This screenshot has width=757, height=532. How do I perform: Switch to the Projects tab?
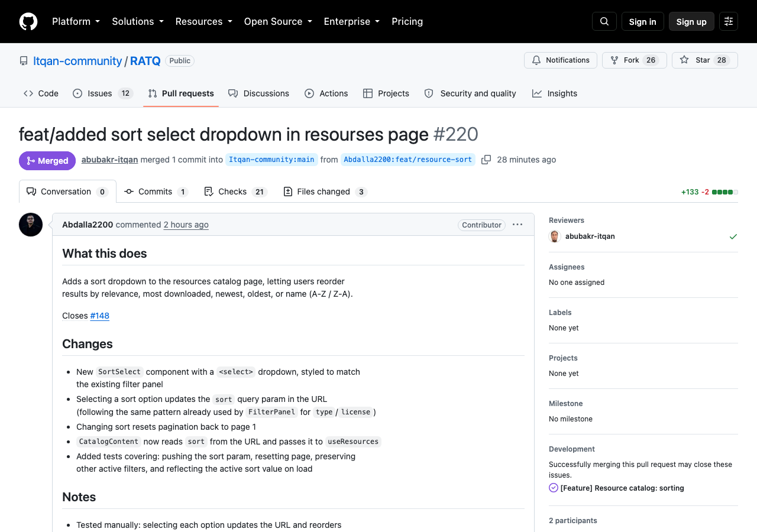click(x=386, y=93)
